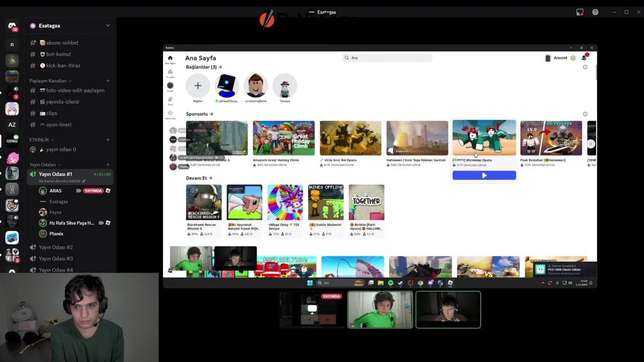The width and height of the screenshot is (644, 362).
Task: Click Bağlan plus circle to add connection
Action: 198,86
